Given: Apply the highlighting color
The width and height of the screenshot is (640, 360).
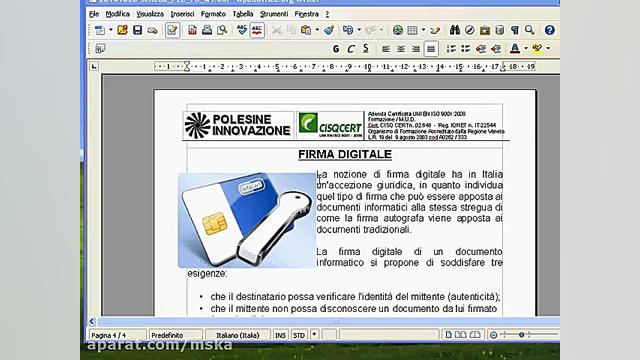Looking at the screenshot, I should pyautogui.click(x=537, y=49).
